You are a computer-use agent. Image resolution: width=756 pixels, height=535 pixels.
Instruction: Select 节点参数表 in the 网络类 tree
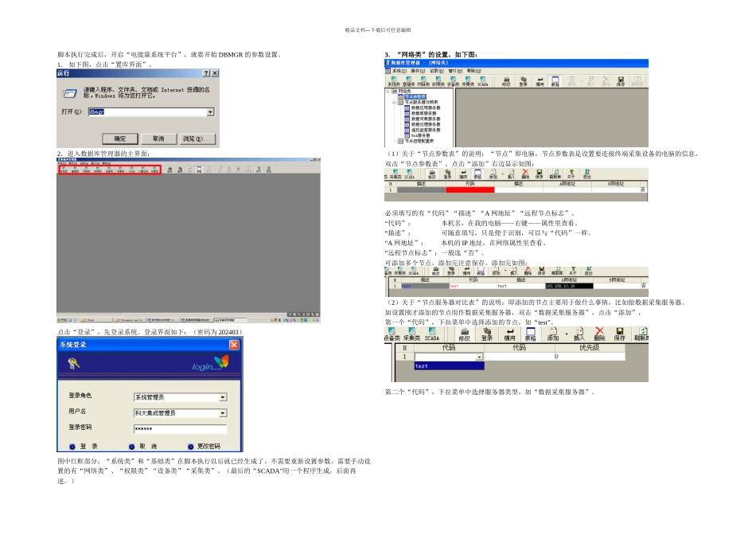coord(415,97)
